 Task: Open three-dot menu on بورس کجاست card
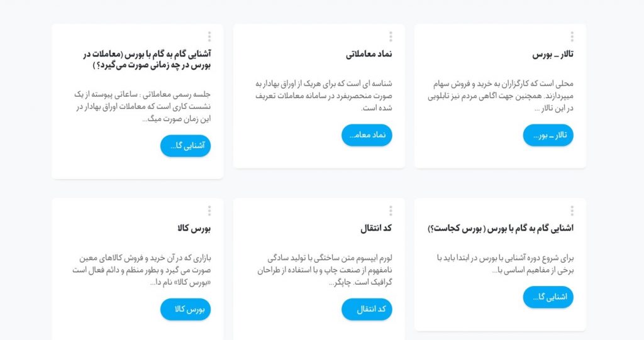[x=572, y=211]
